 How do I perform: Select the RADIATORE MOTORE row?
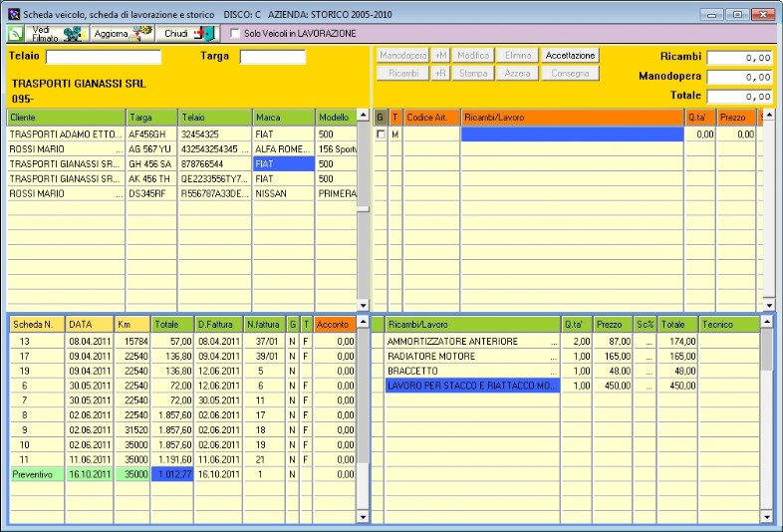pos(566,357)
